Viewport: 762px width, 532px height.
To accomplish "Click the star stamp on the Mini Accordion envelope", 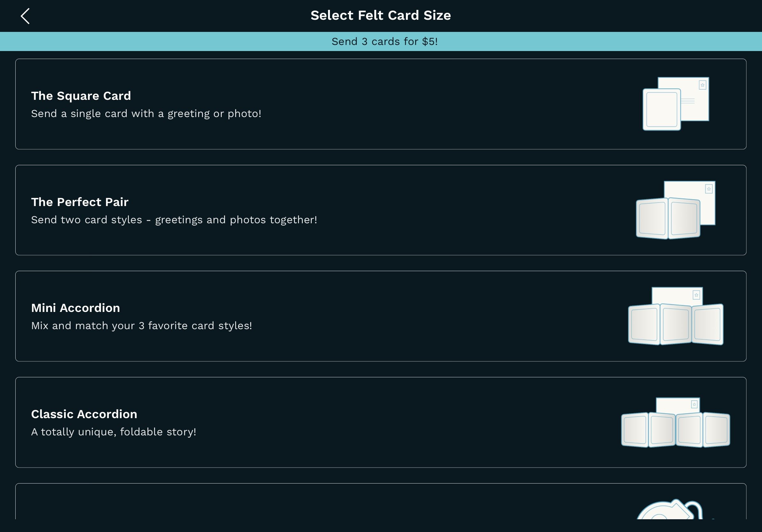I will tap(696, 295).
